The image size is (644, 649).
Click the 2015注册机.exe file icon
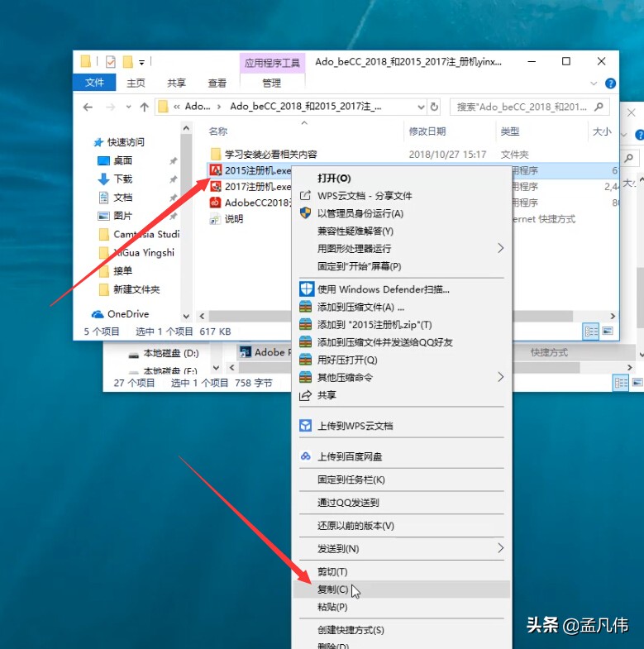click(216, 170)
